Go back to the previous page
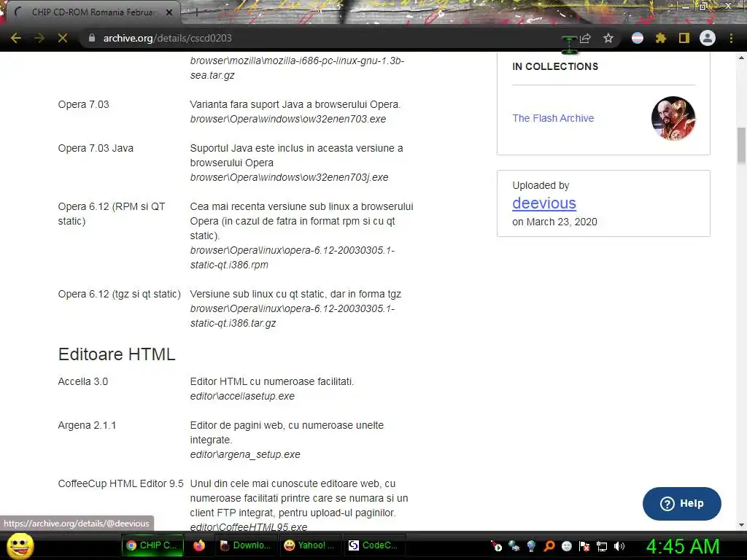Screen dimensions: 747x560 click(16, 38)
